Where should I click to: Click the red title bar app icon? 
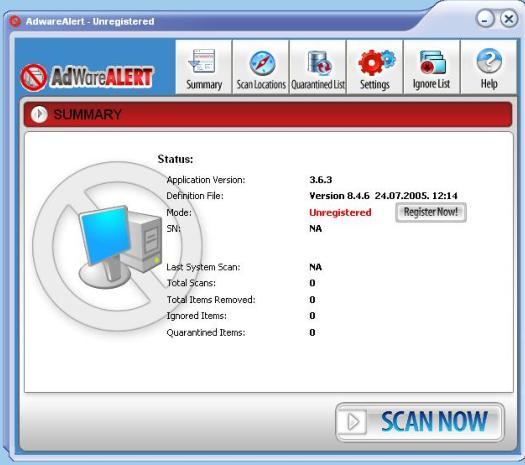(x=15, y=21)
